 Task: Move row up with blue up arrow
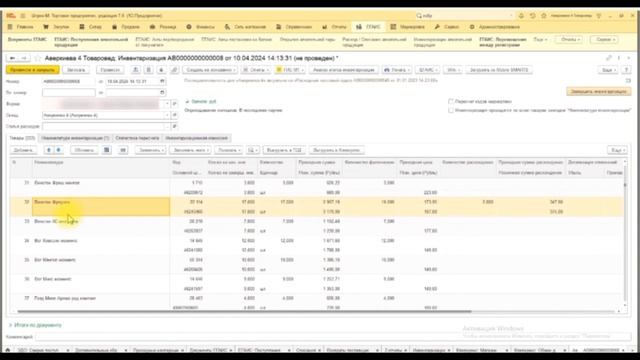point(49,150)
